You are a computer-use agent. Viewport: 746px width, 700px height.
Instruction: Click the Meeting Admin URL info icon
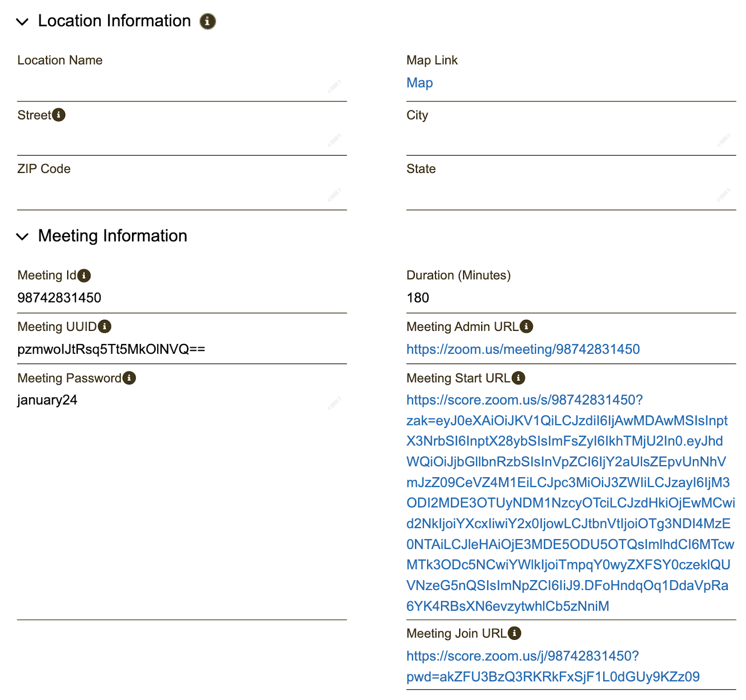coord(526,327)
